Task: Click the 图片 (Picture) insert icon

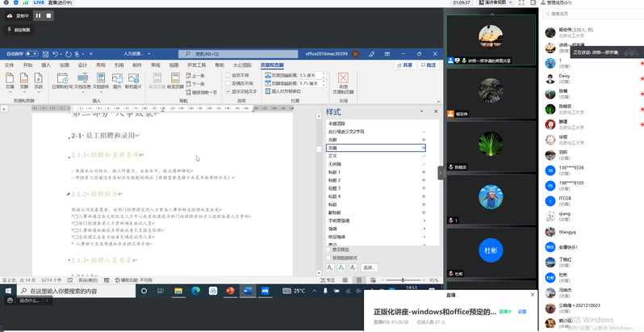Action: tap(115, 81)
